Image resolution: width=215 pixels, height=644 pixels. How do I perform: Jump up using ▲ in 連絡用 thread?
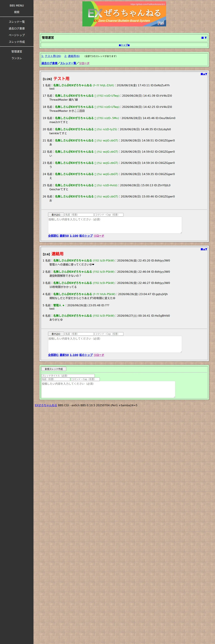[204, 249]
